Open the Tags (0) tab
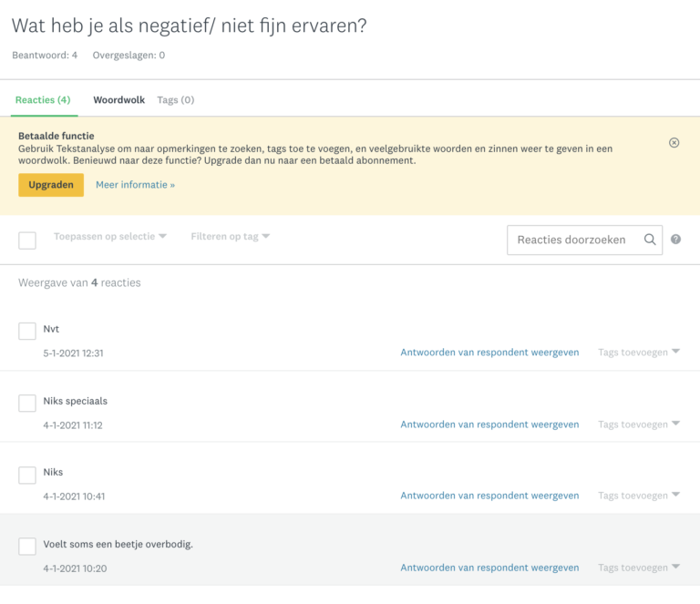The width and height of the screenshot is (700, 604). point(175,100)
